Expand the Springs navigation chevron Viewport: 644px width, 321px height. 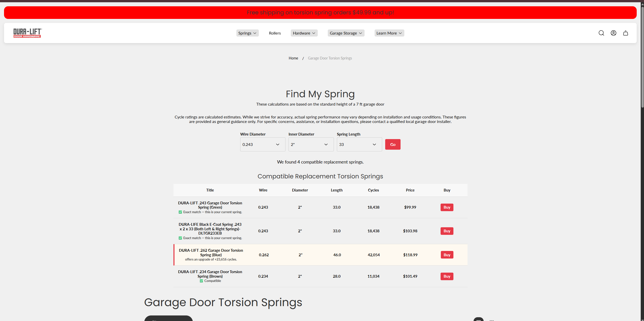(x=255, y=33)
